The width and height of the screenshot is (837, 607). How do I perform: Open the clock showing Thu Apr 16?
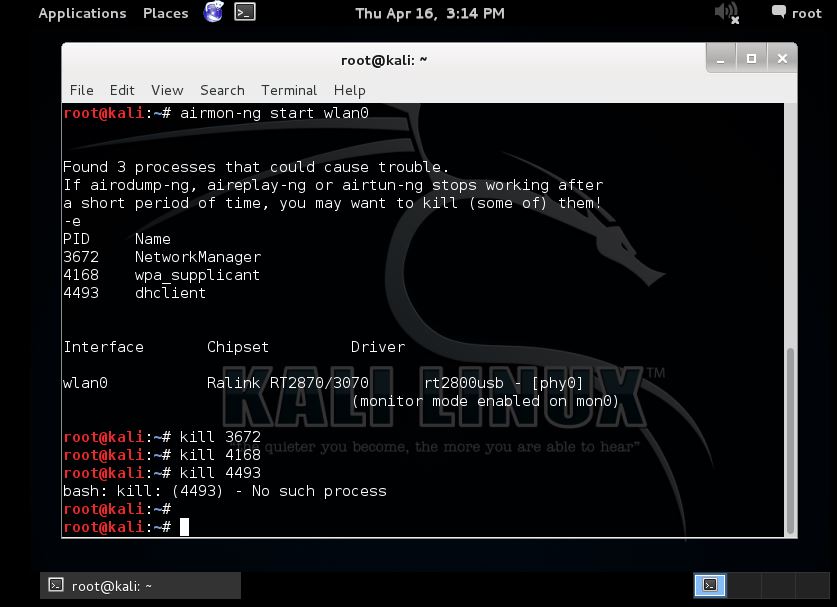click(430, 13)
